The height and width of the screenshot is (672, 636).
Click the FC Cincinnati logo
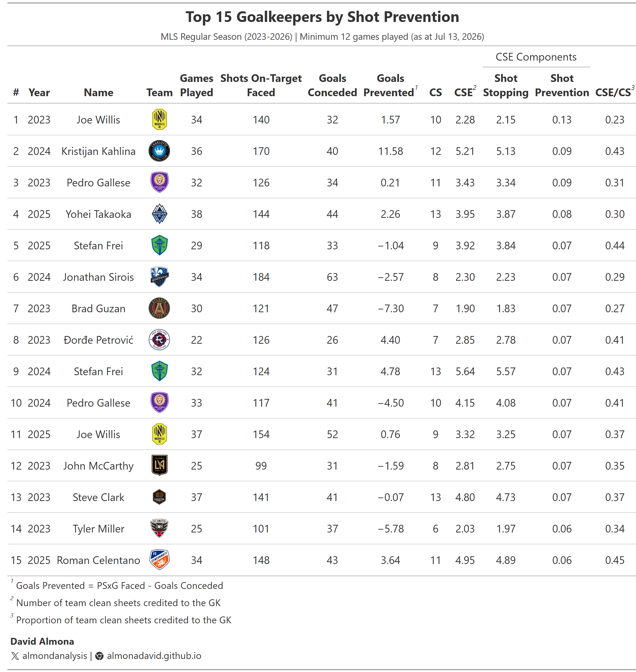pos(159,560)
